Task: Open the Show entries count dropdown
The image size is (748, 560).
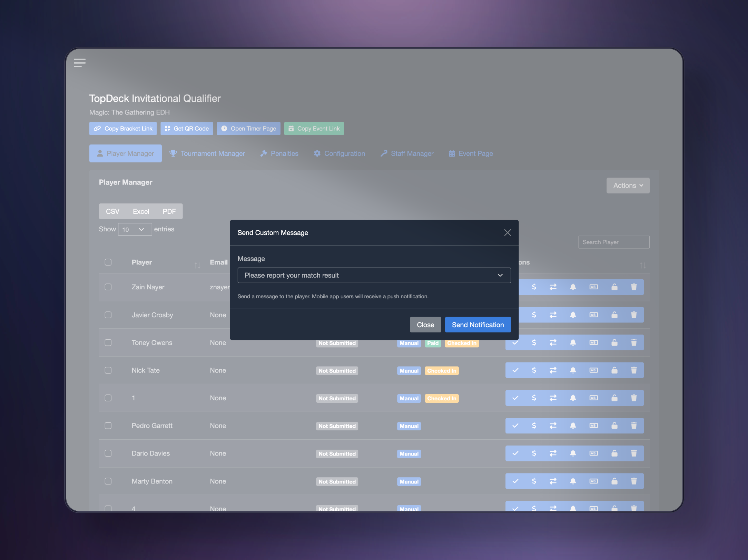Action: pos(135,229)
